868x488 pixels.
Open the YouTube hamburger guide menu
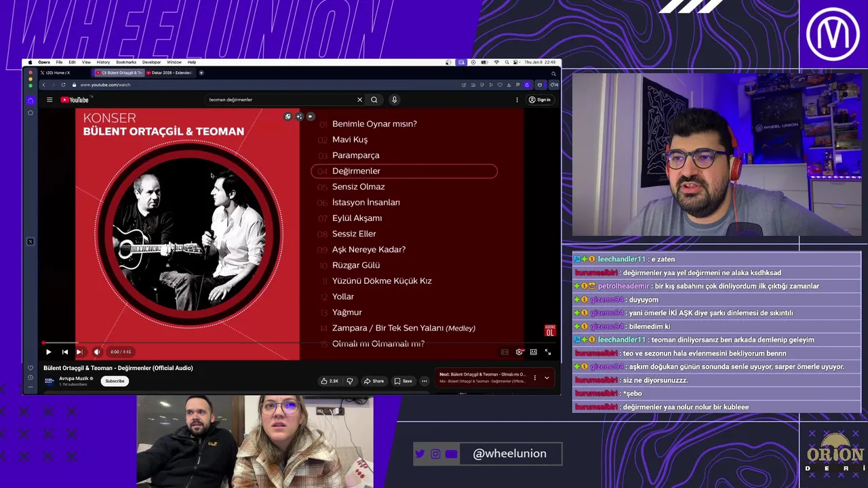(50, 100)
